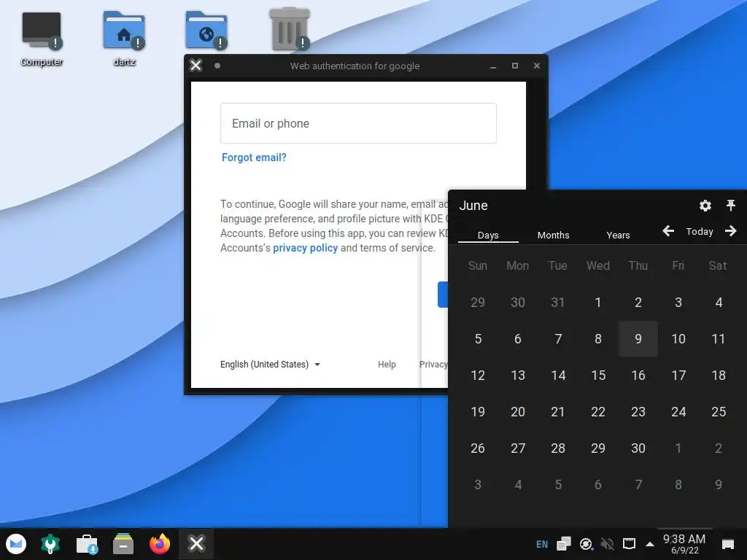
Task: Select June 27 in calendar
Action: [518, 448]
